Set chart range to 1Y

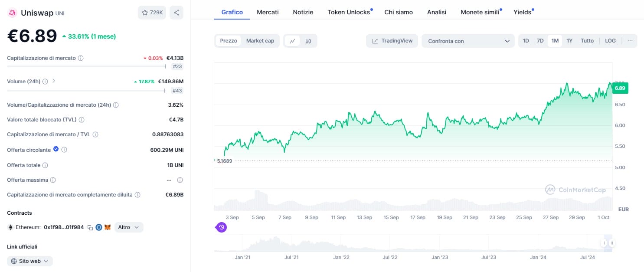(x=569, y=41)
